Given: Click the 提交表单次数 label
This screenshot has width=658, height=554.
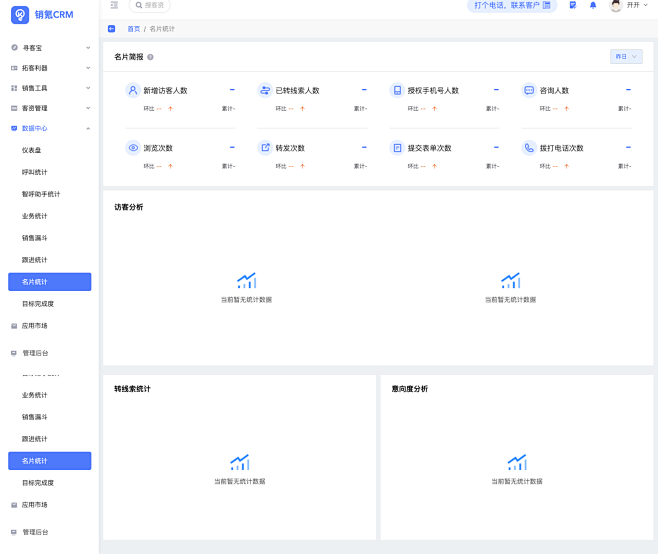Looking at the screenshot, I should click(429, 148).
